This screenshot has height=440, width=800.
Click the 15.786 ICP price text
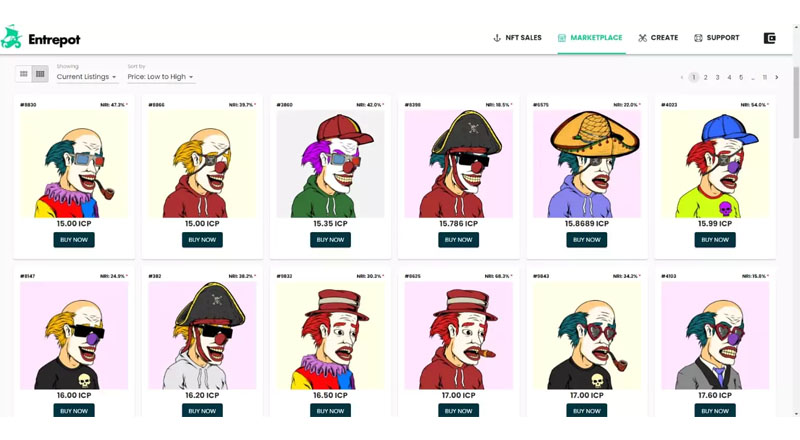coord(458,224)
